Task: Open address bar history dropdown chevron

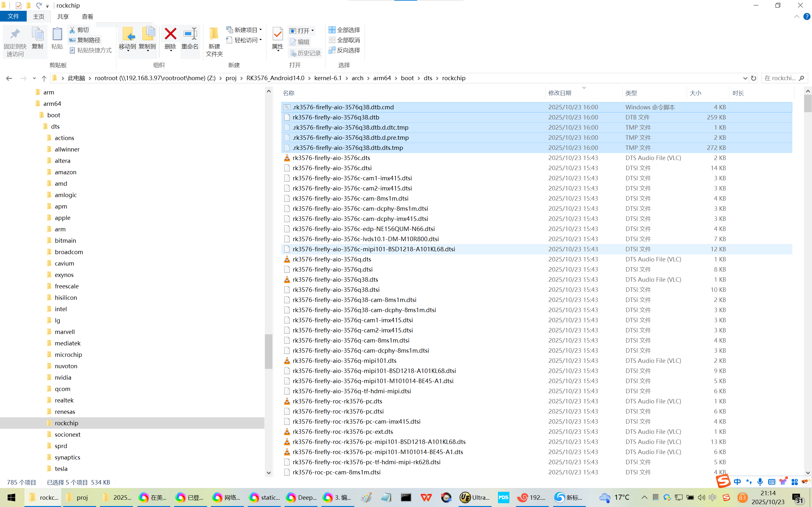Action: (x=745, y=78)
